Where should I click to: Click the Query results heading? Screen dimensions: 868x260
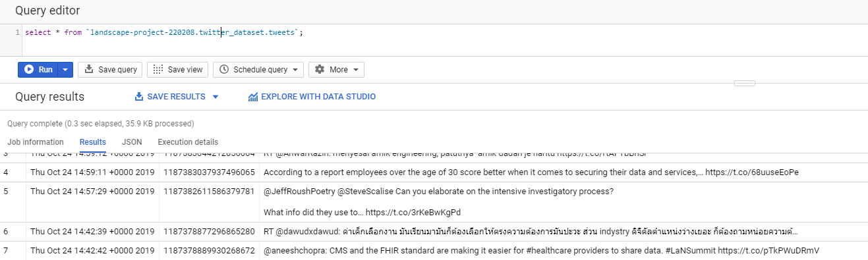50,97
